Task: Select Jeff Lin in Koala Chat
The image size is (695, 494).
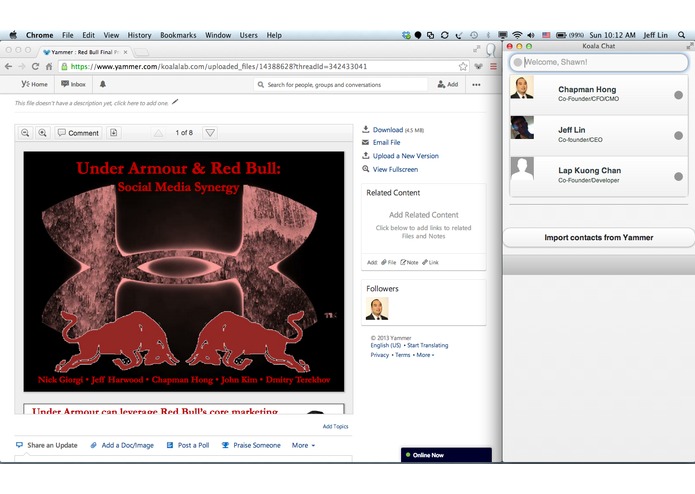Action: coord(599,135)
